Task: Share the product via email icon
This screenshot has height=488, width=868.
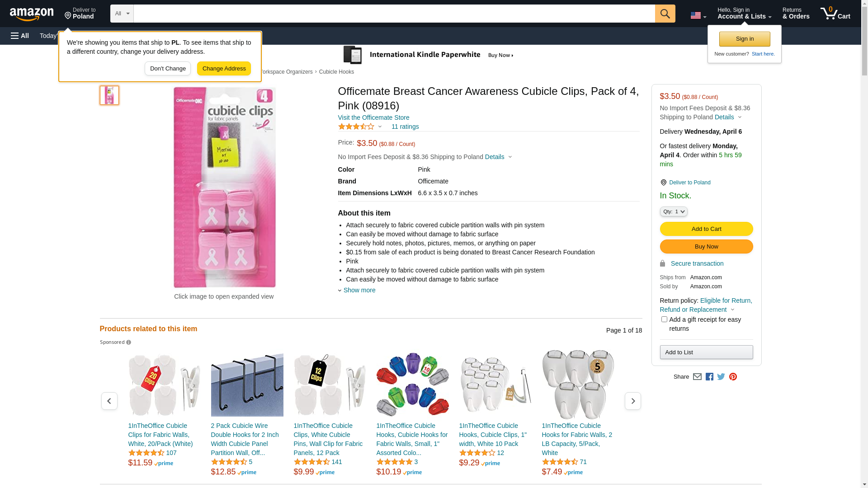Action: pos(697,377)
